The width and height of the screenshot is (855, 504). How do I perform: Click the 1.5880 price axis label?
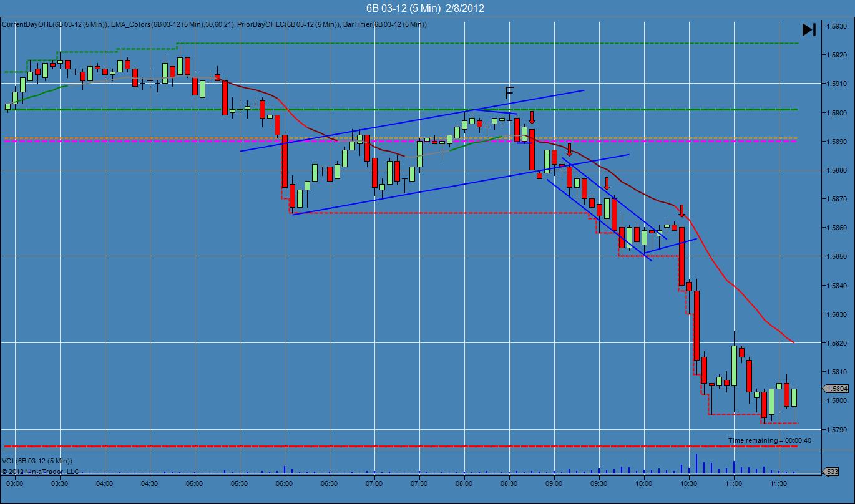click(x=837, y=170)
